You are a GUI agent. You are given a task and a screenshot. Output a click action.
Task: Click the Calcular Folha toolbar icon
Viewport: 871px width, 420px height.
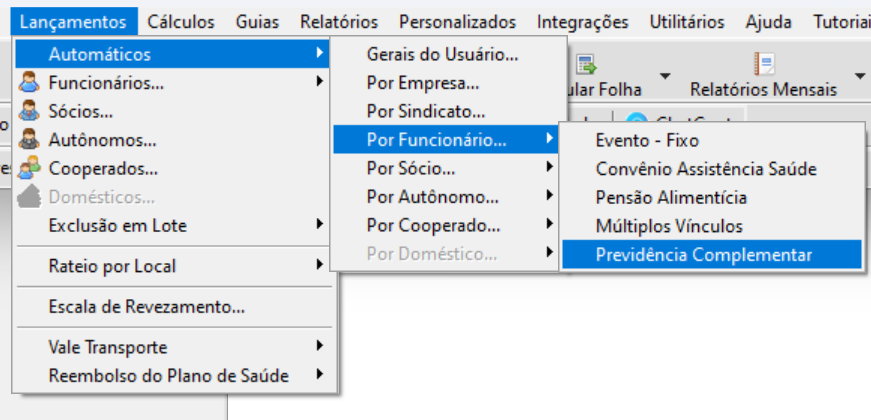coord(586,64)
